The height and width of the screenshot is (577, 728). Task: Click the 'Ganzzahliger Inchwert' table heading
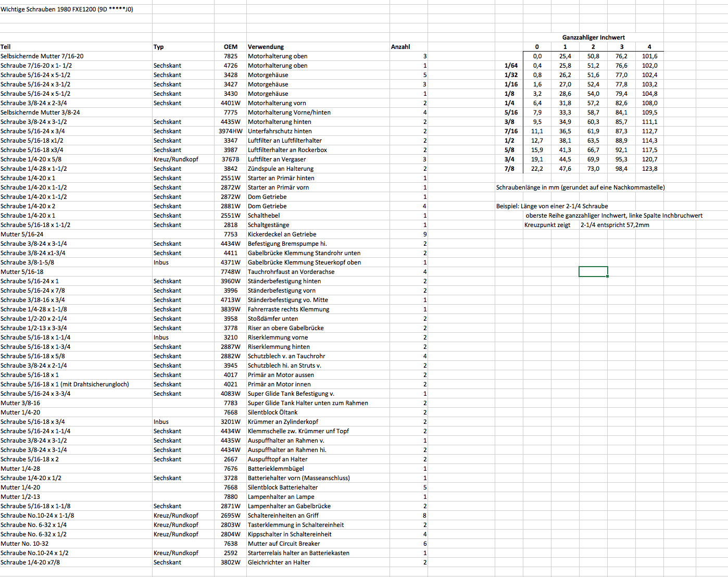593,37
